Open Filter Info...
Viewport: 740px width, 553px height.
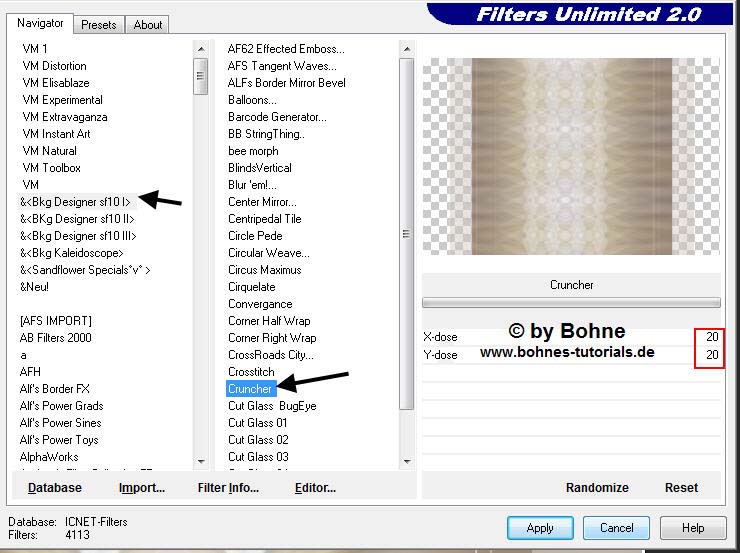[228, 488]
